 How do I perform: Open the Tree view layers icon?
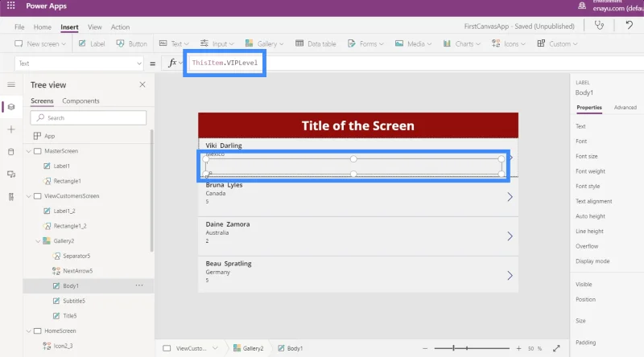point(11,107)
